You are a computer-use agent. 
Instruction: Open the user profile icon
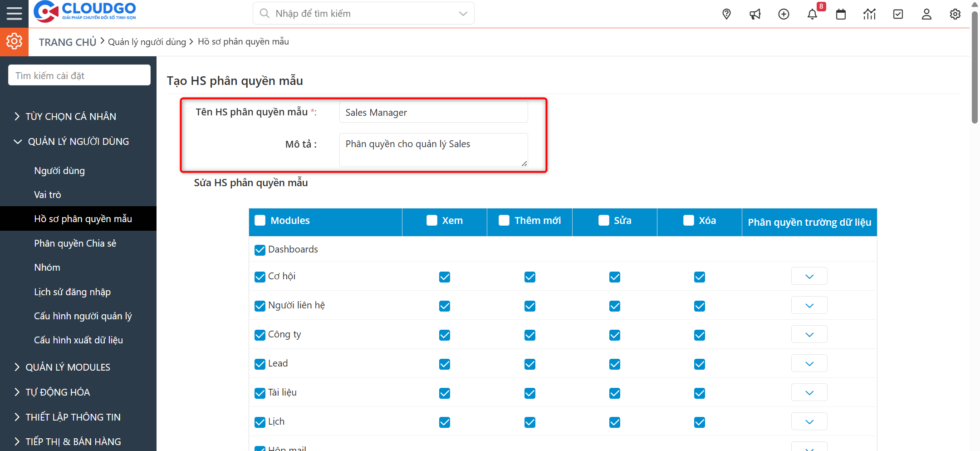tap(926, 14)
